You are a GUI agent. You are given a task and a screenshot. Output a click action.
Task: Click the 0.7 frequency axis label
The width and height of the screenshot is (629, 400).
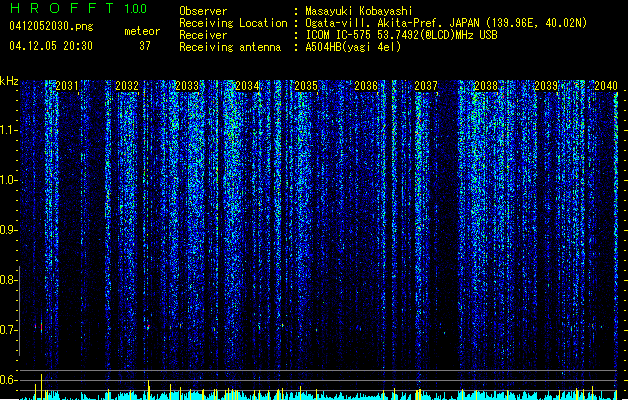(x=7, y=330)
